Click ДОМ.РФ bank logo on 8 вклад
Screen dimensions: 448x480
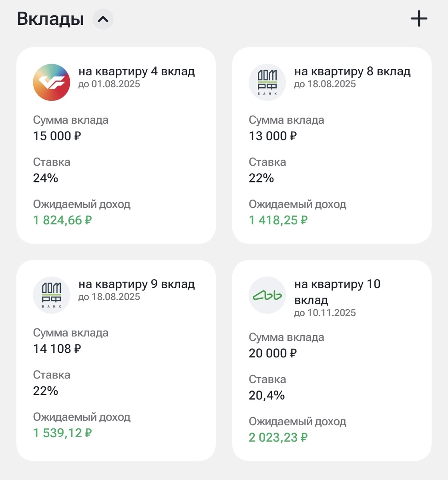267,82
